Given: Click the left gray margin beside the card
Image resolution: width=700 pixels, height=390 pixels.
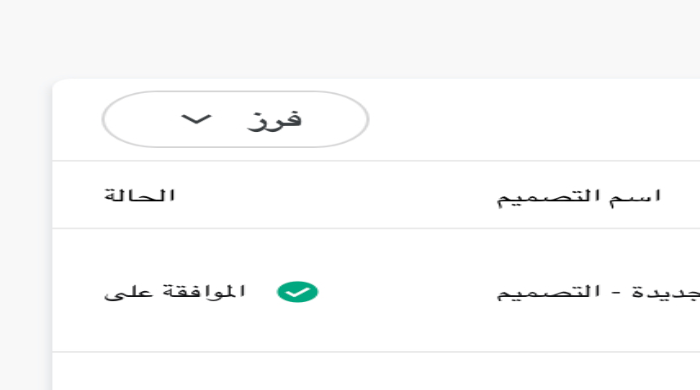Looking at the screenshot, I should pos(25,232).
